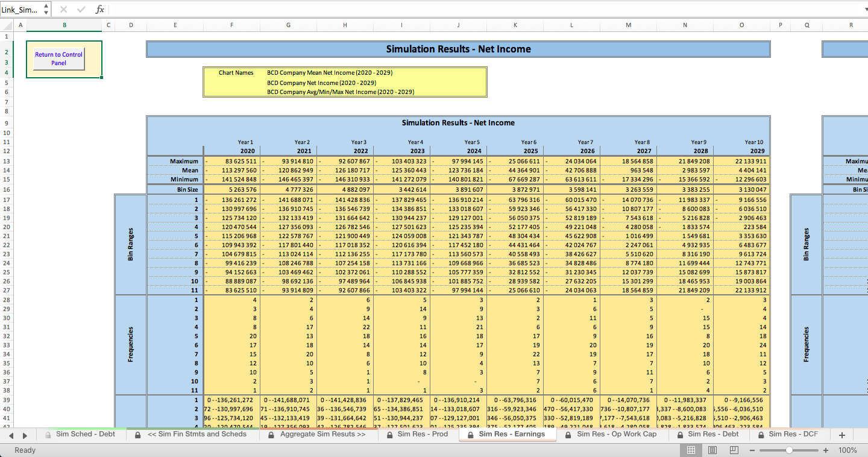Select row 28 header
Viewport: 868px width, 457px height.
5,300
